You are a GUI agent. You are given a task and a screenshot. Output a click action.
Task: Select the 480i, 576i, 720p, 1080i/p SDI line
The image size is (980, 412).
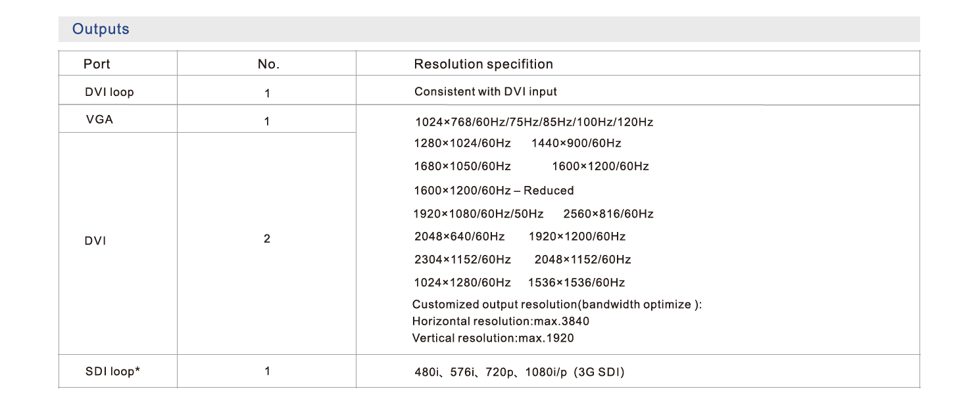pos(519,373)
